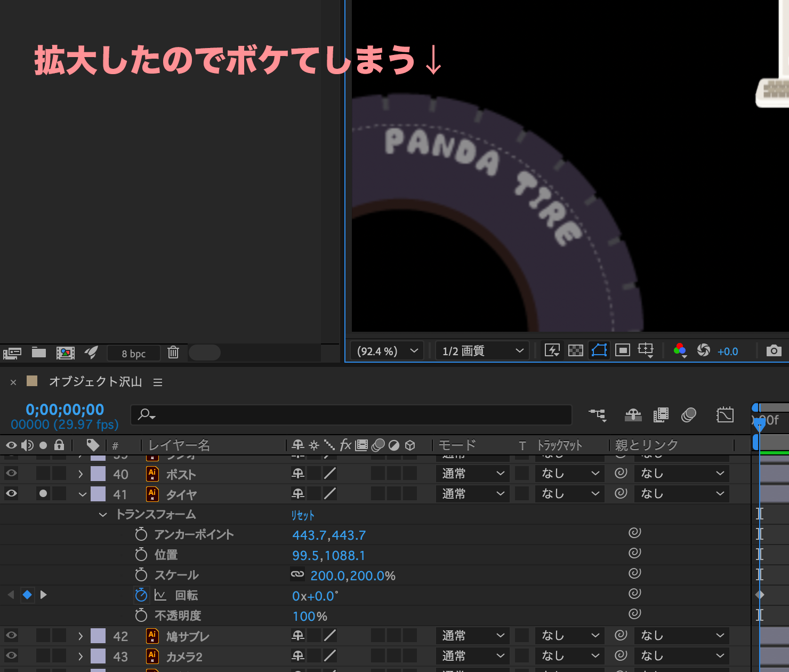This screenshot has width=789, height=672.
Task: Click the Anchor Point property pick whip
Action: pyautogui.click(x=634, y=533)
